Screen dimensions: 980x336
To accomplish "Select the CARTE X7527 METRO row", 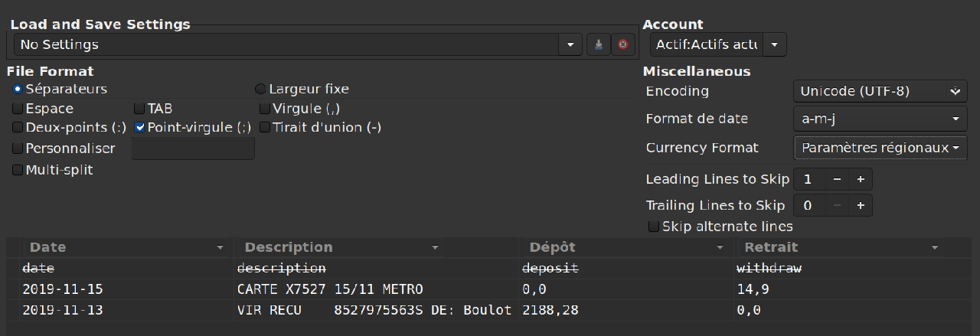I will 330,289.
